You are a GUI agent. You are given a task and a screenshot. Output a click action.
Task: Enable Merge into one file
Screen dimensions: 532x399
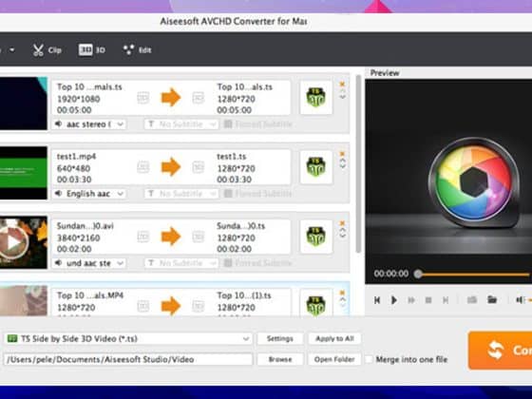coord(369,359)
